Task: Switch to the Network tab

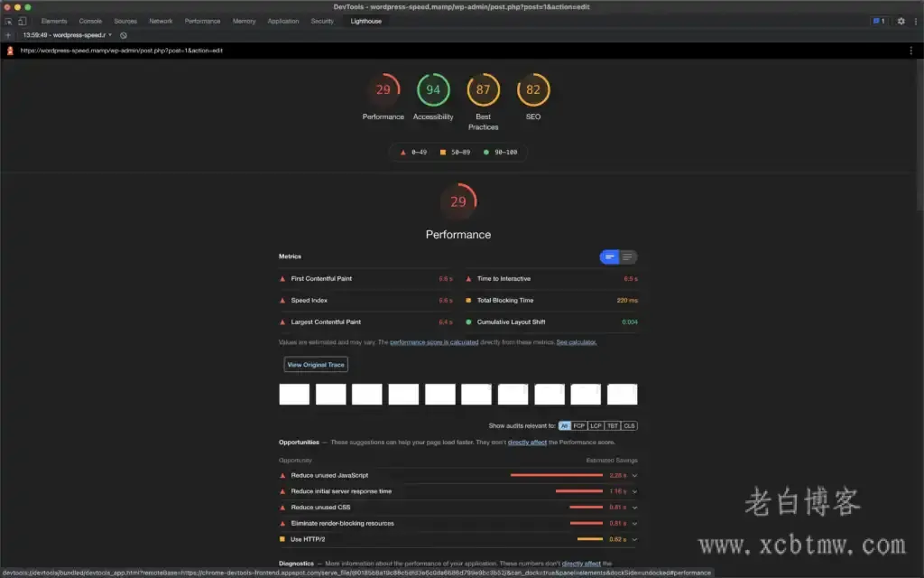Action: (x=161, y=21)
